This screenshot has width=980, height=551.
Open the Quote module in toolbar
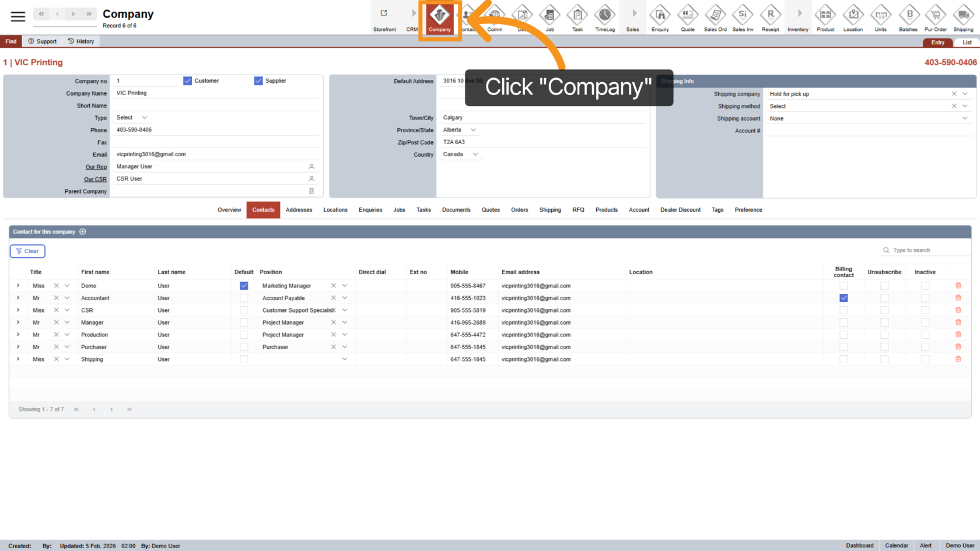point(688,17)
